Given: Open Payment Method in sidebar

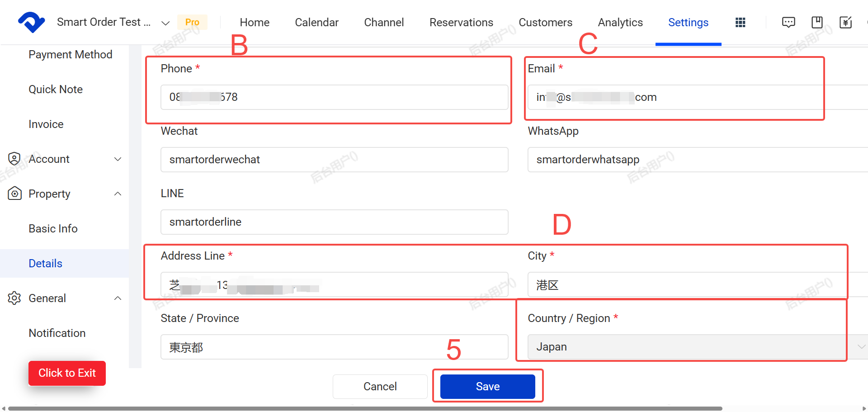Looking at the screenshot, I should (x=71, y=54).
